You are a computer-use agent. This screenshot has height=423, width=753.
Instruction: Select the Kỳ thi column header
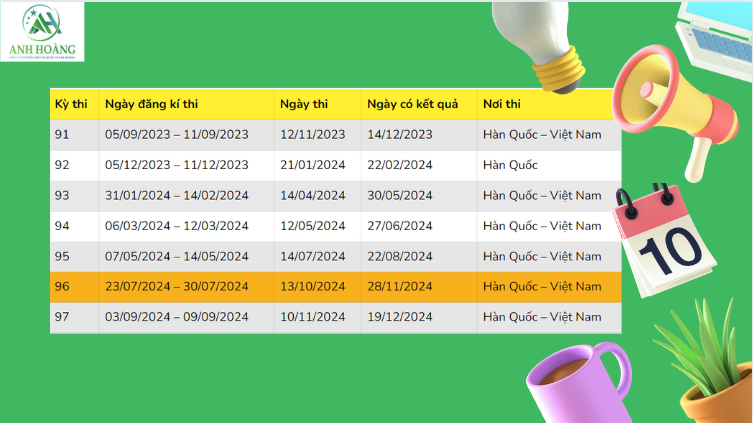coord(72,104)
